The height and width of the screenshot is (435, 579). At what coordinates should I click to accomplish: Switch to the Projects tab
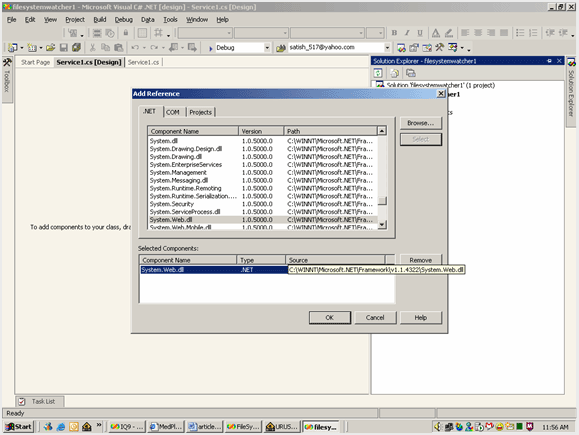point(201,112)
